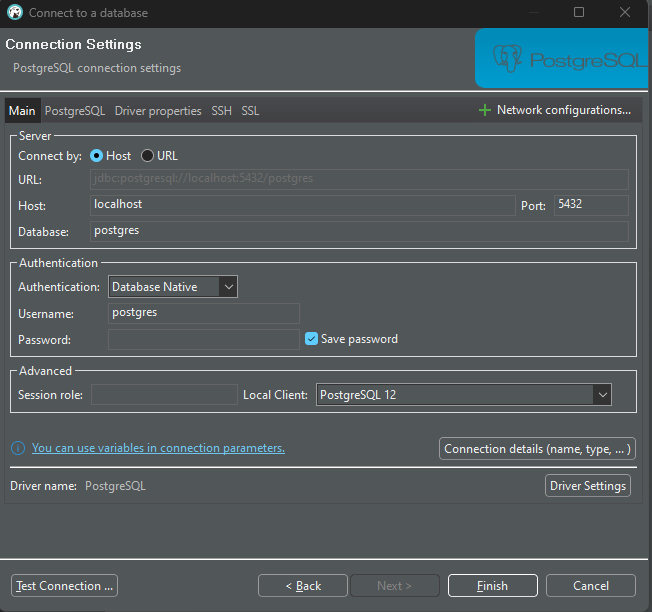Expand the Local Client PostgreSQL 12 dropdown

[464, 395]
